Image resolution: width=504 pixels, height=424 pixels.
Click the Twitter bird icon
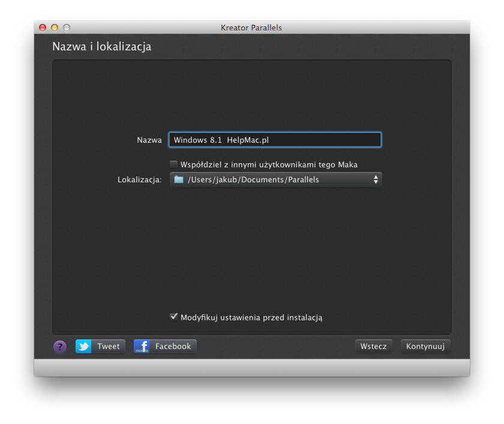click(83, 347)
